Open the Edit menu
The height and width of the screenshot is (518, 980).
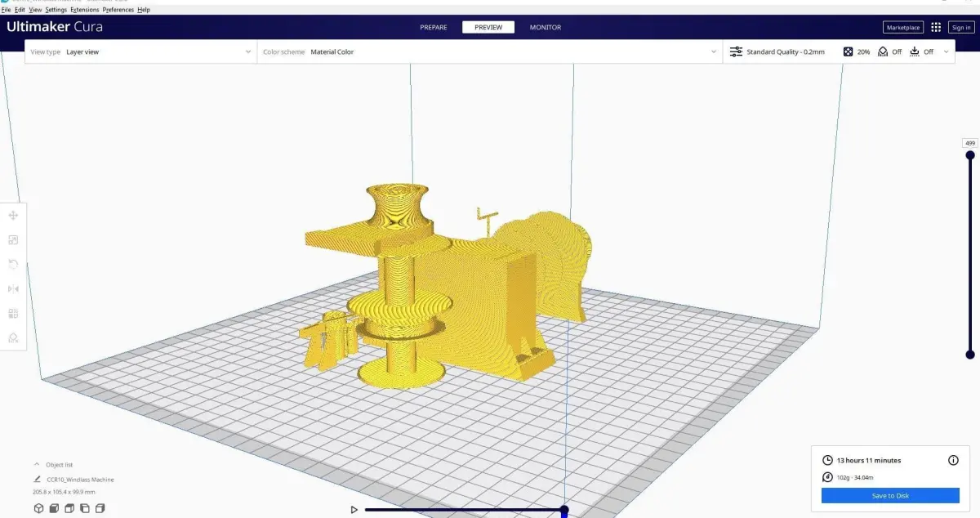click(x=20, y=10)
